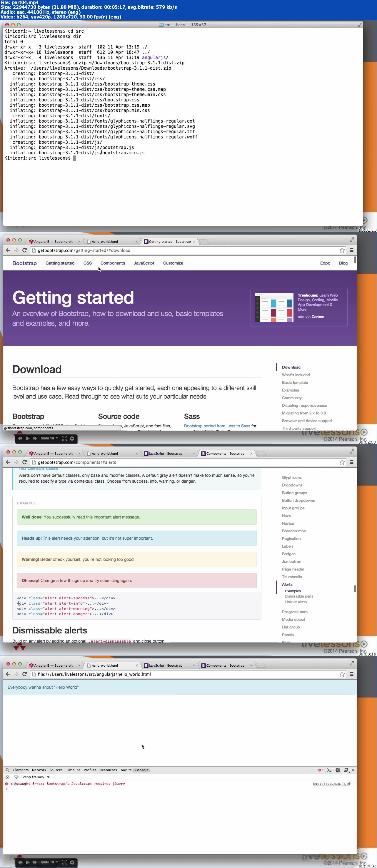Reload the hello_world.html file page
Screen dimensions: 377x868
(24, 674)
